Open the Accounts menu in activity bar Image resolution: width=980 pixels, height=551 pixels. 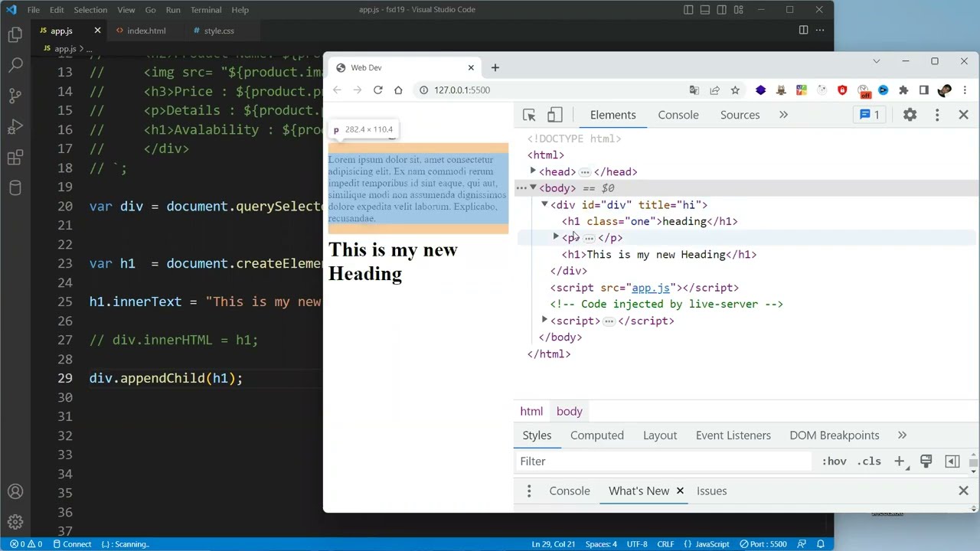click(x=15, y=492)
